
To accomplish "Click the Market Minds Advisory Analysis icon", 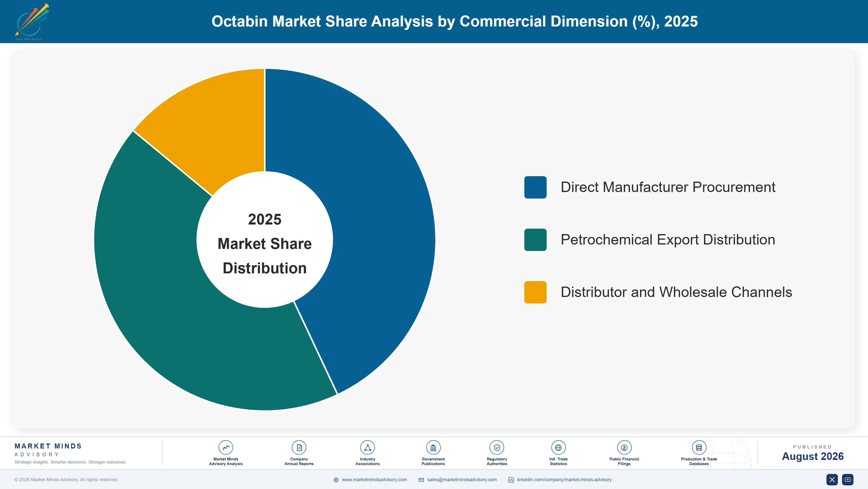I will 225,447.
